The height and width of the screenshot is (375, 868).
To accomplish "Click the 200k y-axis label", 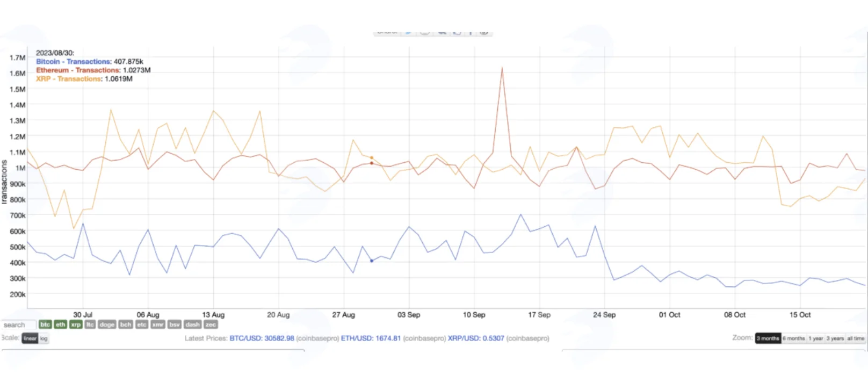I will 17,294.
